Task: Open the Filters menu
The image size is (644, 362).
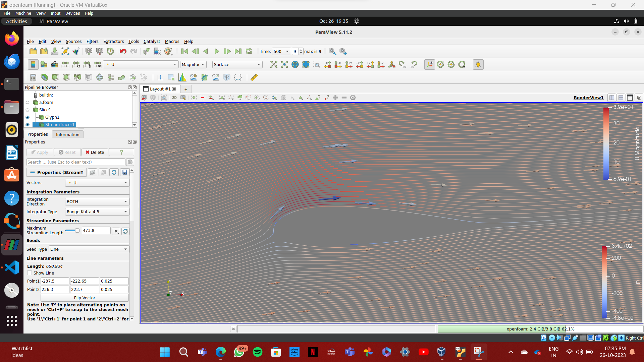Action: click(x=92, y=41)
